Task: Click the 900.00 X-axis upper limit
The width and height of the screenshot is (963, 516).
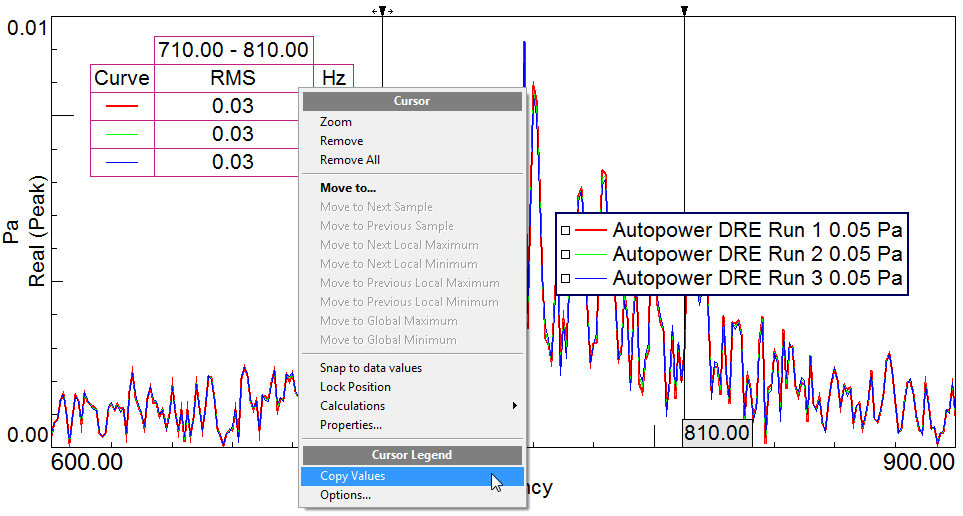Action: coord(918,463)
